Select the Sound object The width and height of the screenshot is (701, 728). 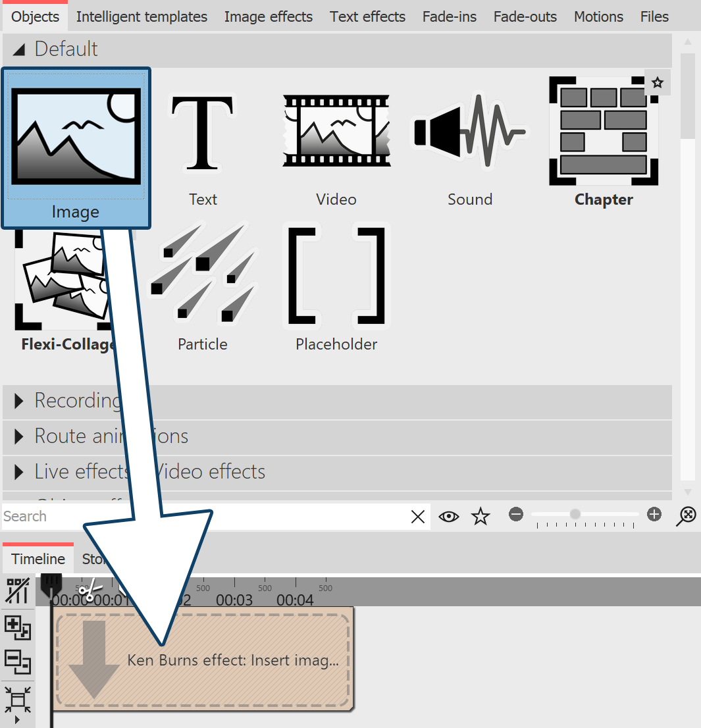point(470,147)
